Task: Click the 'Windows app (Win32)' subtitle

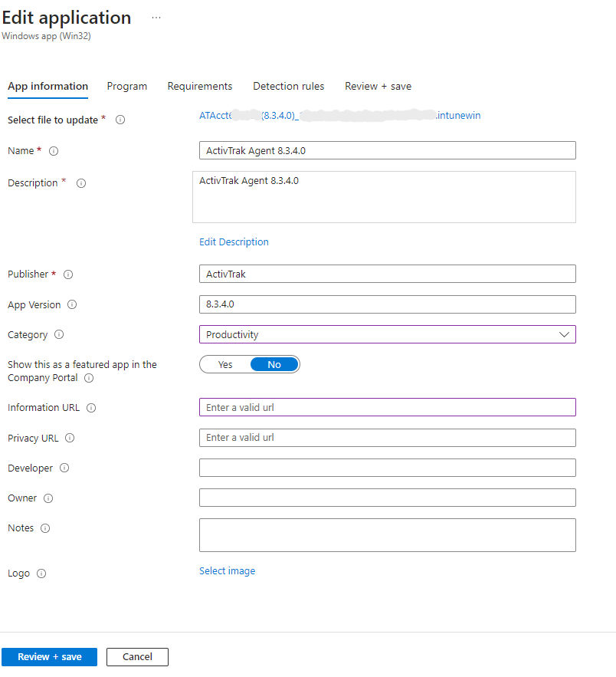Action: 46,36
